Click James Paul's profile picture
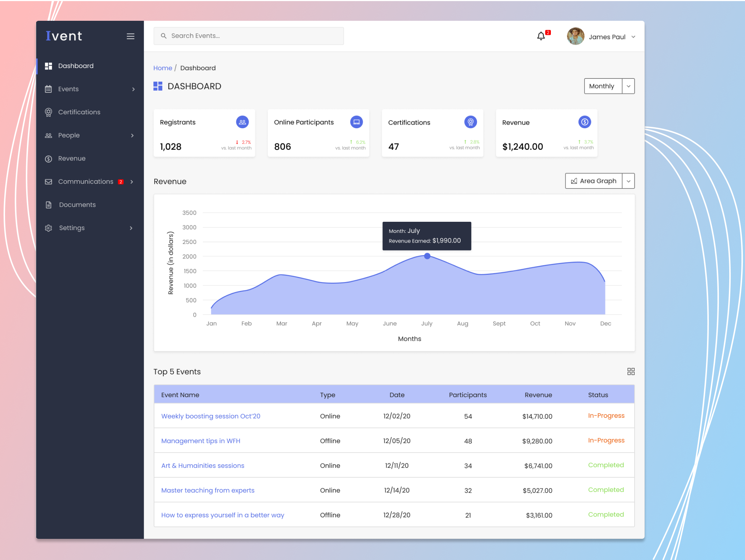The width and height of the screenshot is (745, 560). pos(575,36)
